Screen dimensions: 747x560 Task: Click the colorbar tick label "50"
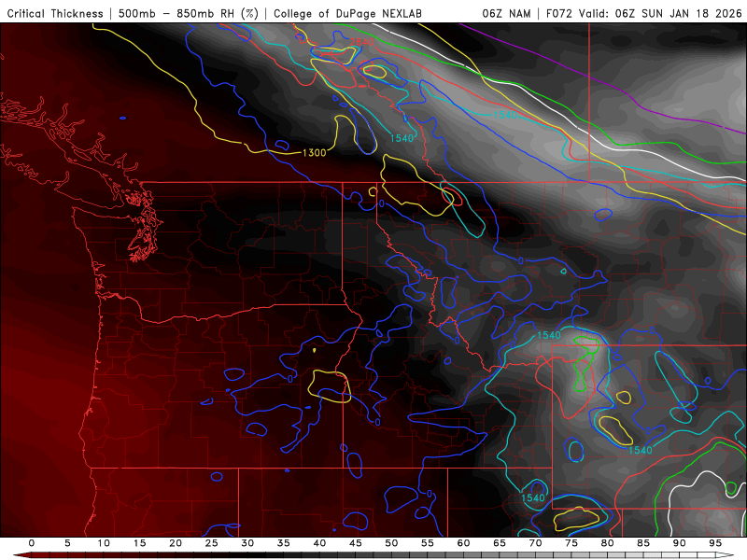point(391,543)
